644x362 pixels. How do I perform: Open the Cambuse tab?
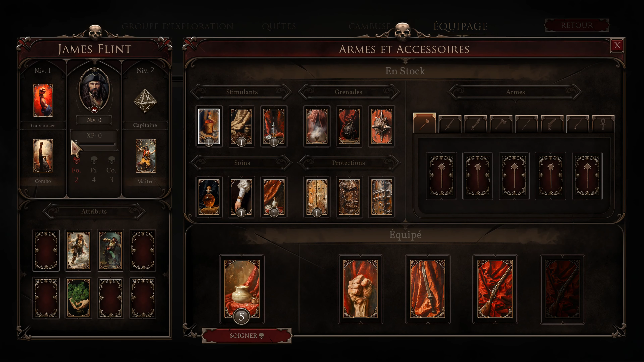pos(369,26)
